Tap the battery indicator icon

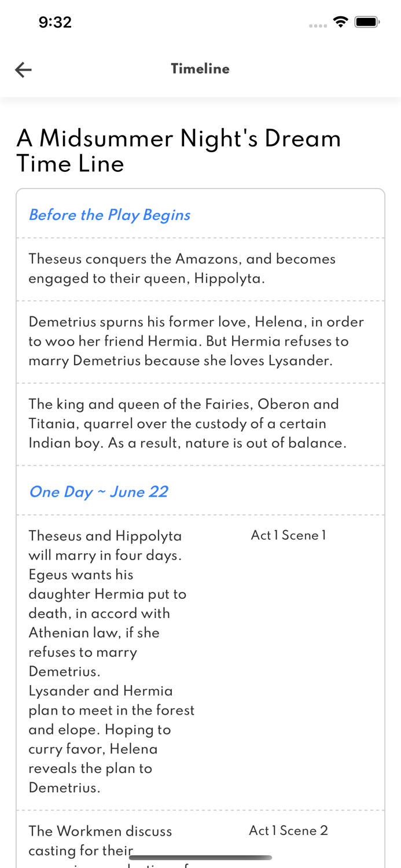coord(367,23)
